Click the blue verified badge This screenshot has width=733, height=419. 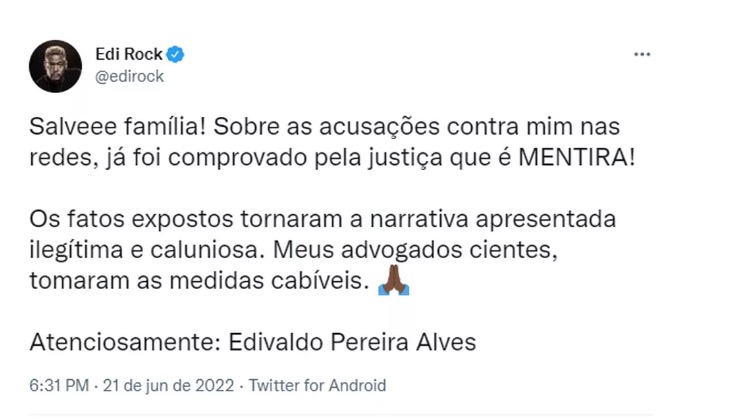(x=175, y=54)
